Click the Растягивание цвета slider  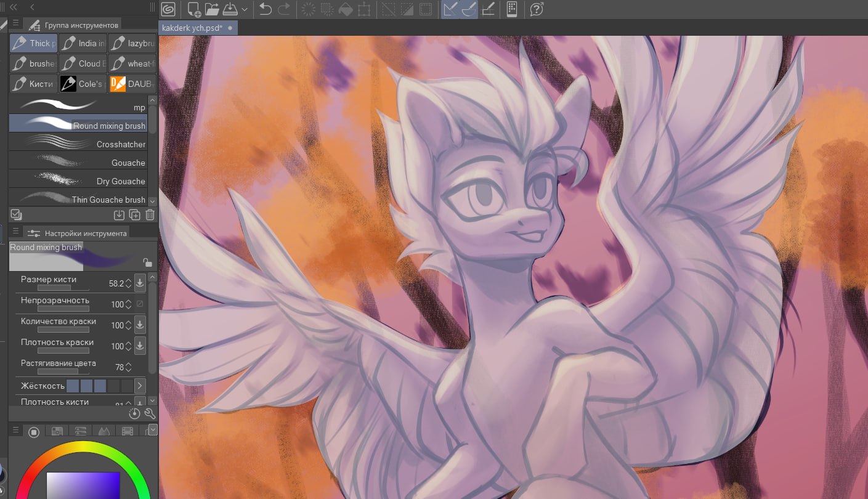[63, 371]
